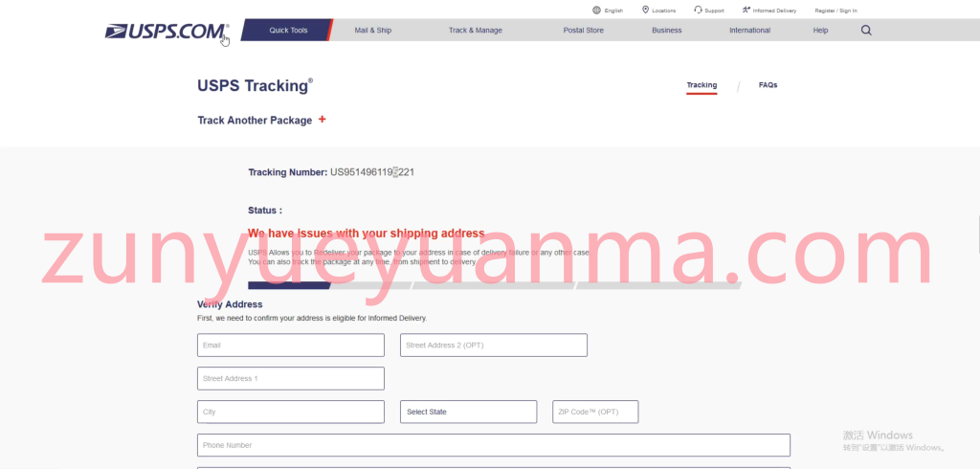Click the USPS Tracking page title

click(255, 86)
